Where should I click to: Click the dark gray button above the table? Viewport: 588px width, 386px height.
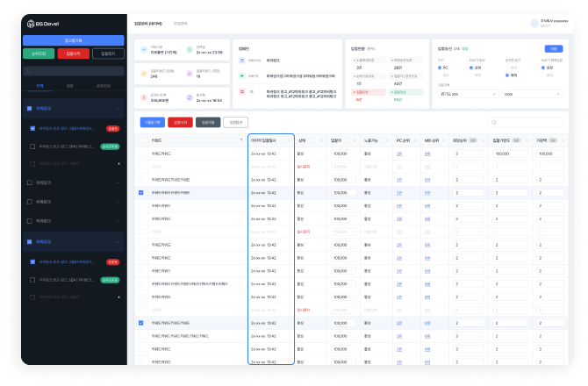click(208, 123)
